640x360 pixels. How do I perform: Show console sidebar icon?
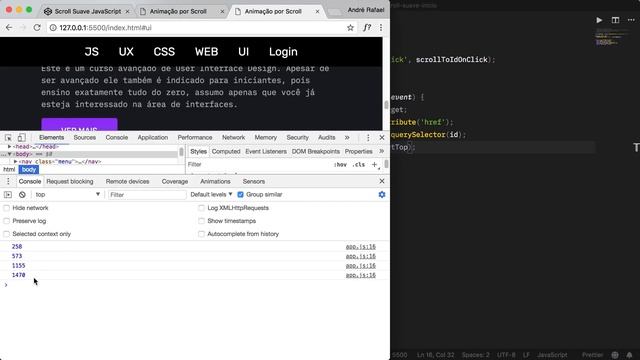8,195
